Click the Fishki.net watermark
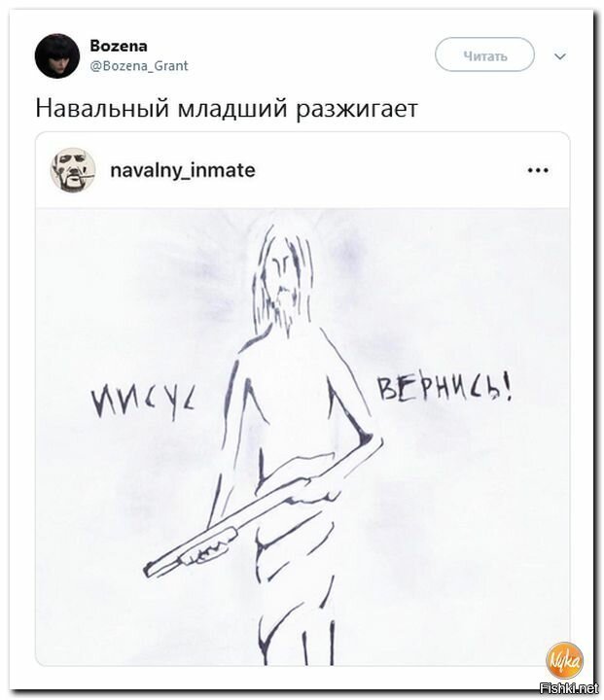The height and width of the screenshot is (700, 604). point(569,688)
